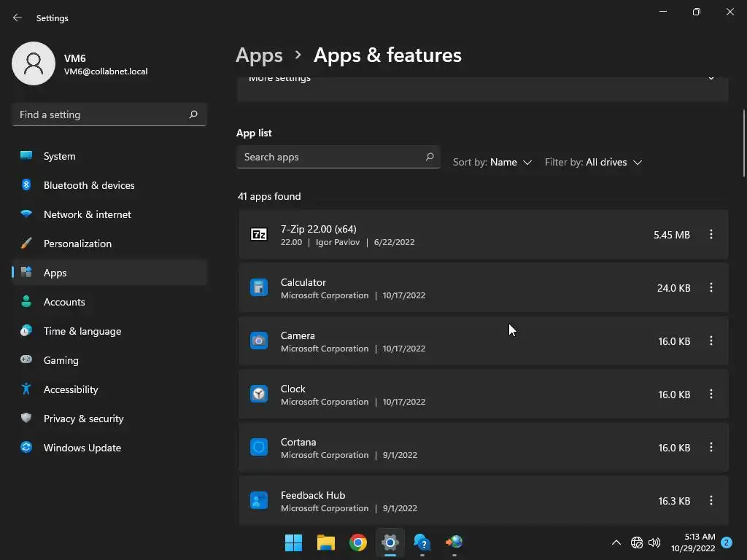Show hidden tray icons chevron

(x=616, y=542)
